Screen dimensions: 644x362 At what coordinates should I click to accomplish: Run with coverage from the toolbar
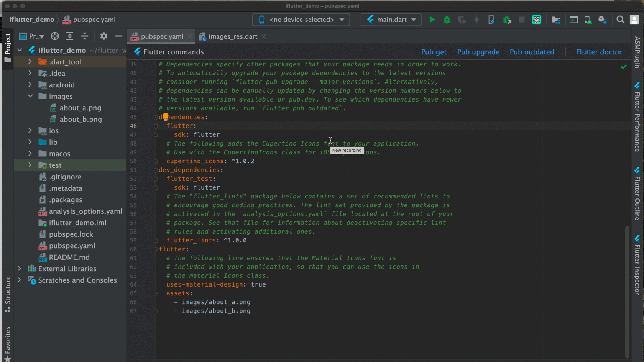[462, 20]
